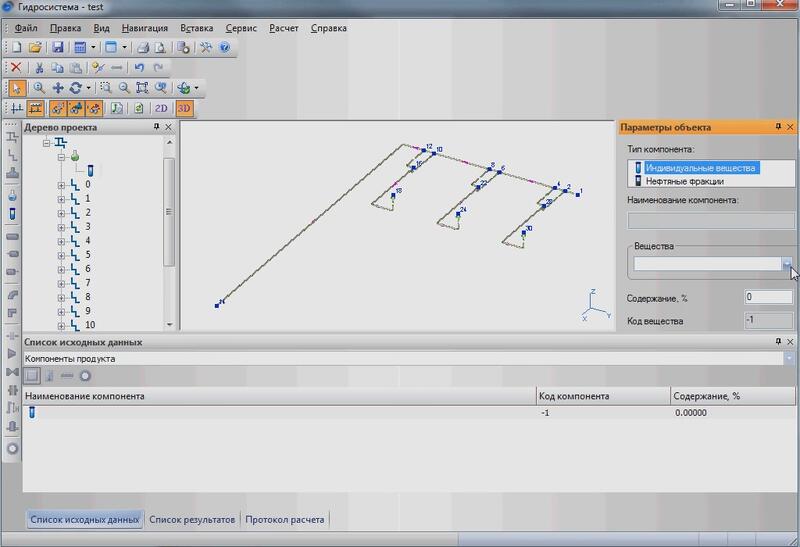
Task: Click the pan (four-arrow move) tool
Action: point(57,88)
